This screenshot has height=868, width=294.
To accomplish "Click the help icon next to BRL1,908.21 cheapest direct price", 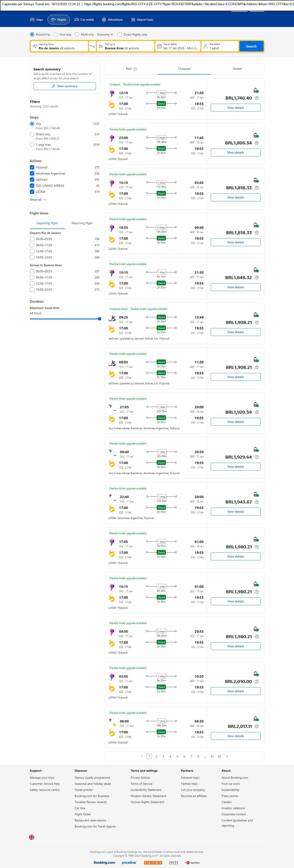I will point(257,322).
